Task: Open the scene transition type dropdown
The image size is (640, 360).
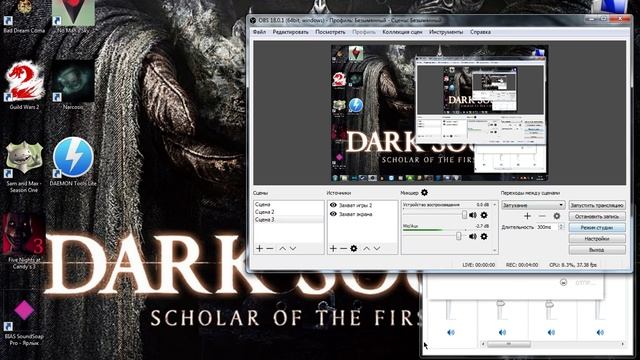Action: coord(533,205)
